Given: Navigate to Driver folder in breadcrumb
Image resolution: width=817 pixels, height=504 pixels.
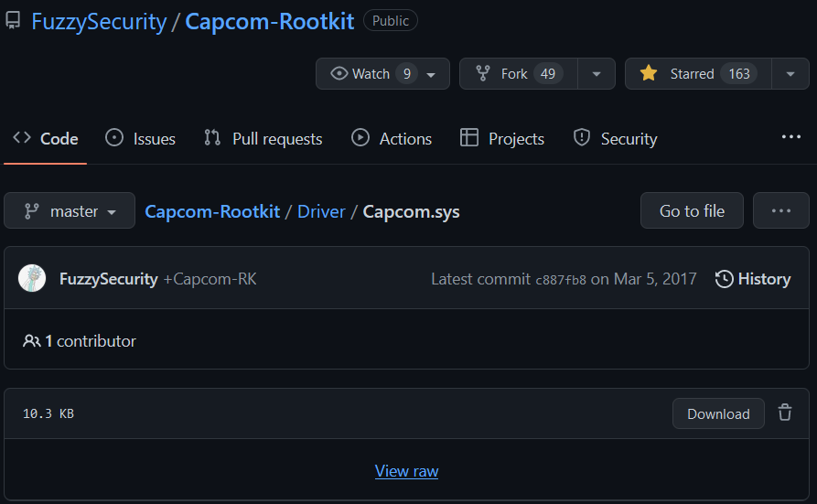Looking at the screenshot, I should (321, 211).
